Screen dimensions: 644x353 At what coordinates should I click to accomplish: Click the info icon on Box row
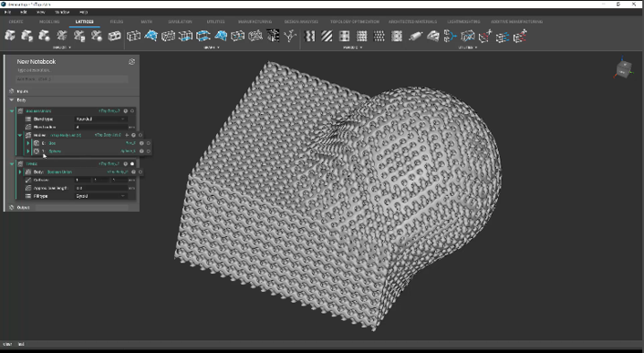[141, 143]
